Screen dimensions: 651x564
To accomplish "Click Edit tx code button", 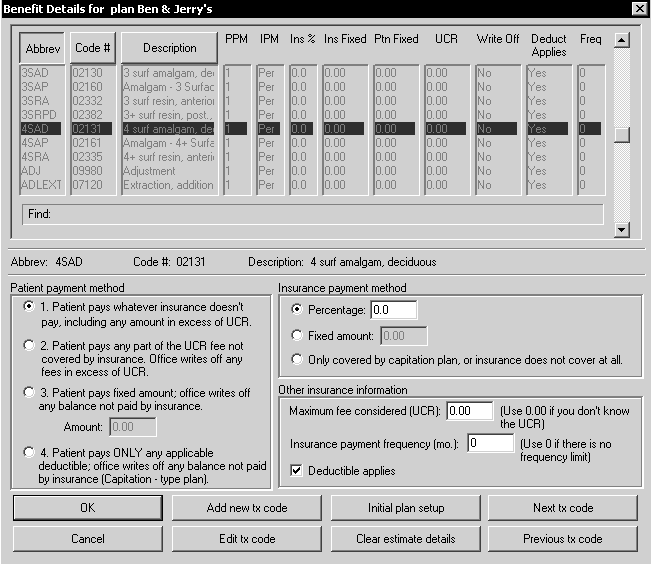I will click(247, 539).
